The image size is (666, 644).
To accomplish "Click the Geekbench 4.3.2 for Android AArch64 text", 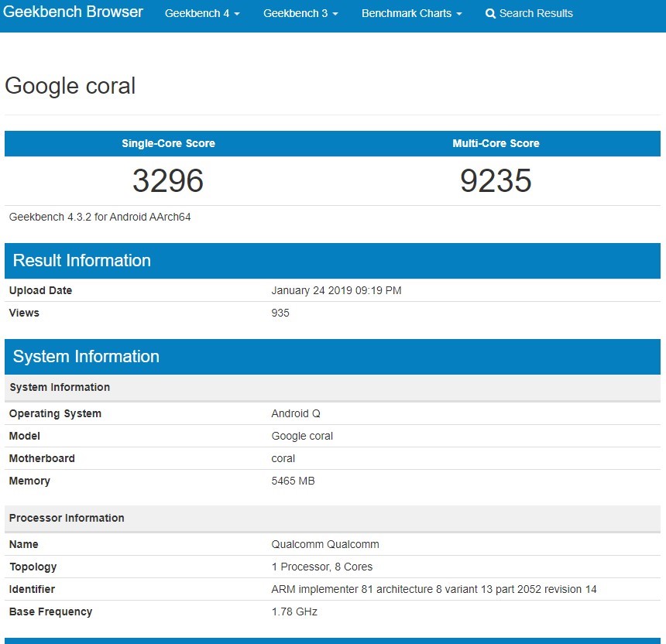I will [x=100, y=217].
